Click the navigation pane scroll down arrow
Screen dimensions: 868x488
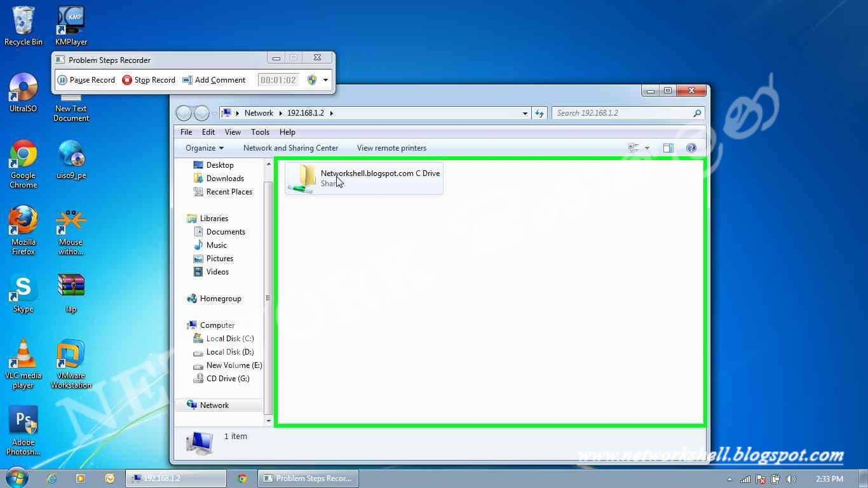tap(268, 421)
